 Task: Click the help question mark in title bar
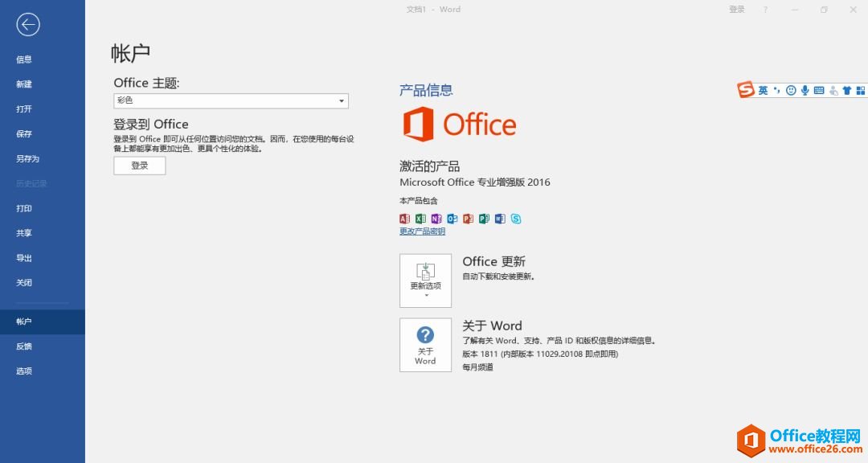766,10
